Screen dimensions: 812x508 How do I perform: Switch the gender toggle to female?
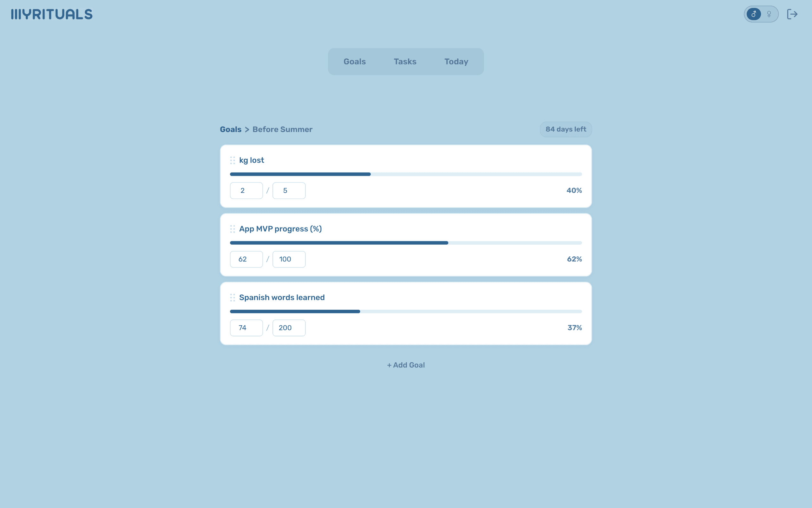point(769,14)
